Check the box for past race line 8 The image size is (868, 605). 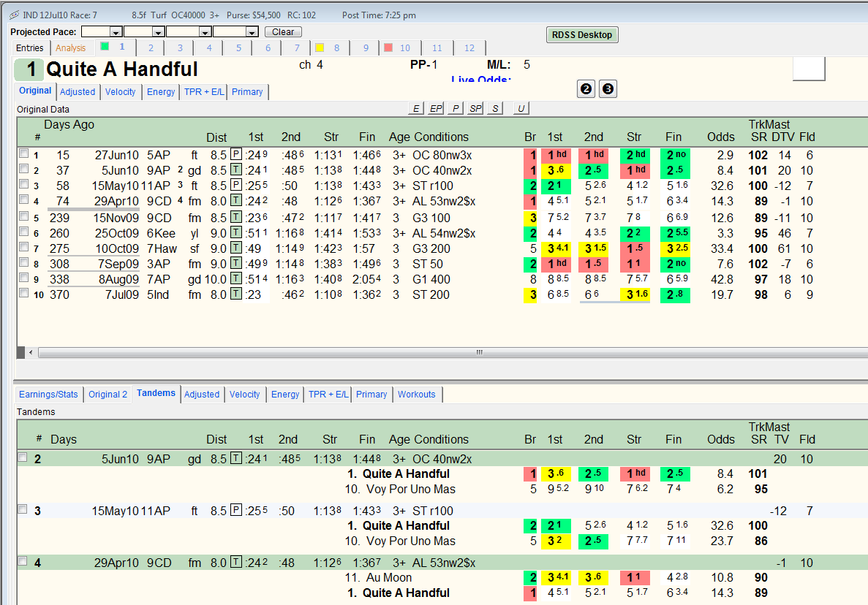coord(24,262)
